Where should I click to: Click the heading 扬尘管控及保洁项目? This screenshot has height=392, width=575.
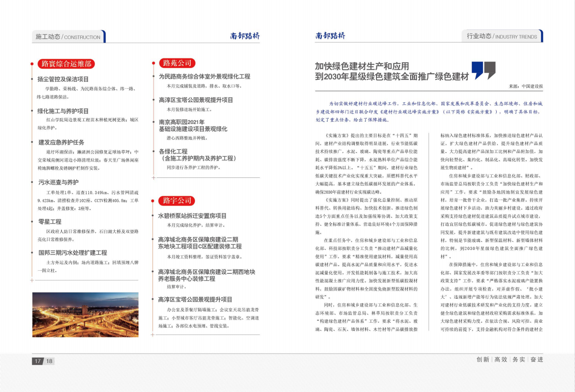[63, 79]
